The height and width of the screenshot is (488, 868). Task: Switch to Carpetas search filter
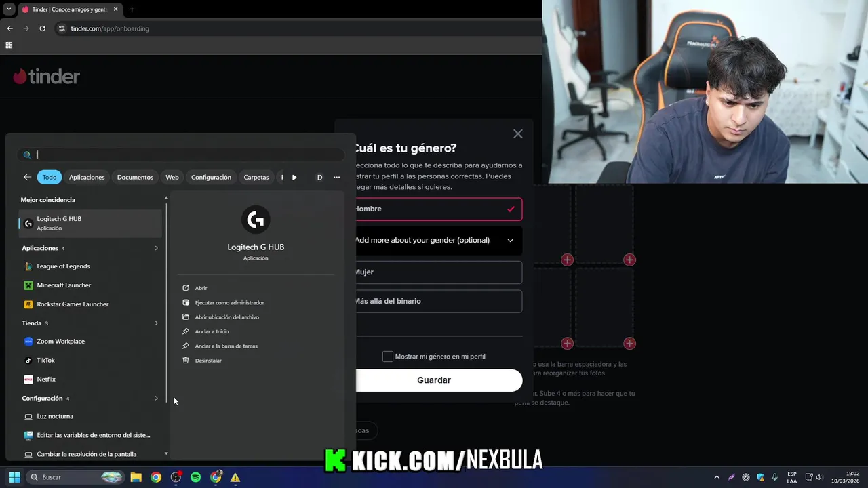256,177
